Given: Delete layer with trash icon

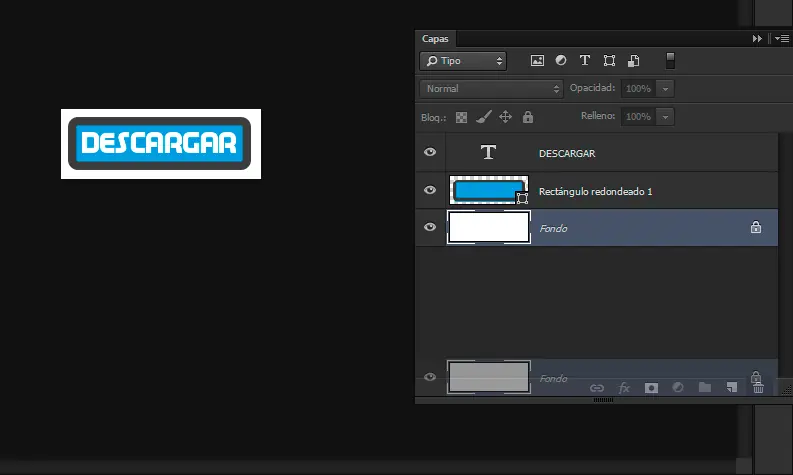Looking at the screenshot, I should coord(758,387).
